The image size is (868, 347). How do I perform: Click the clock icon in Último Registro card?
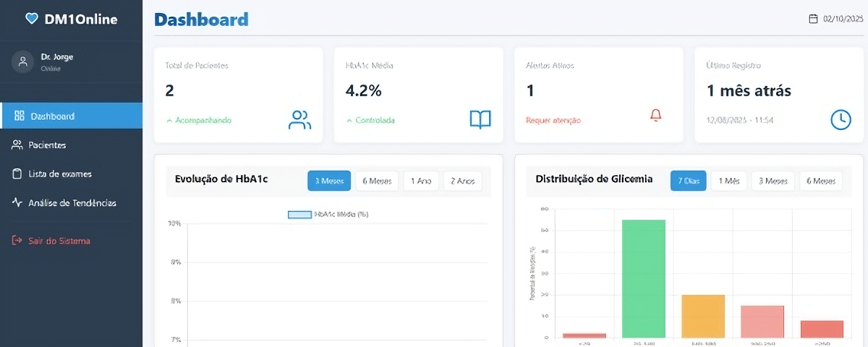click(841, 120)
